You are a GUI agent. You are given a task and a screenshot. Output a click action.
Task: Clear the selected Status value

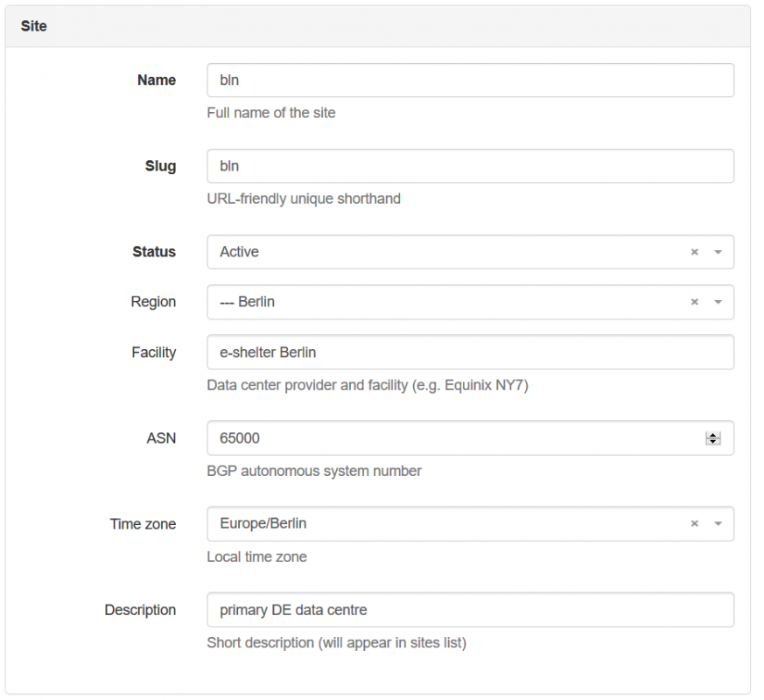[x=694, y=252]
